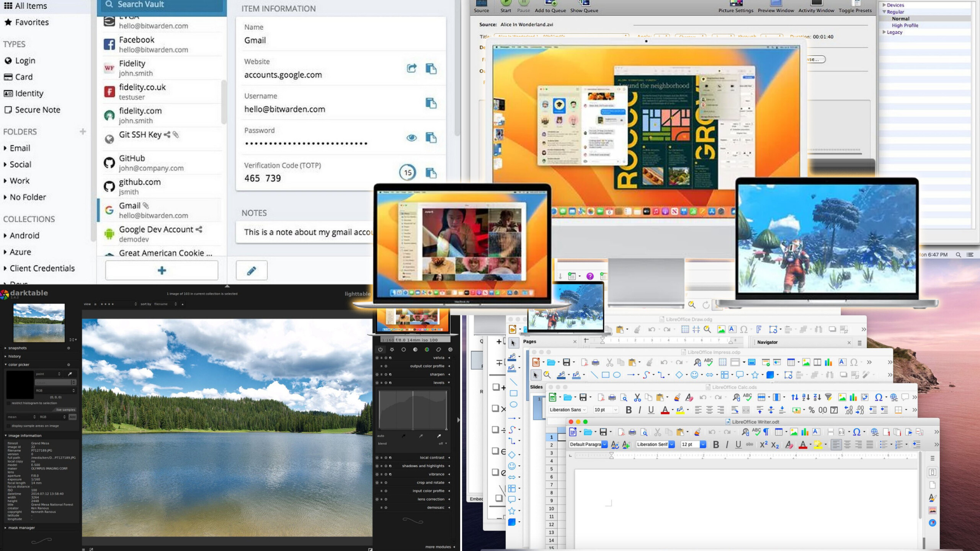Show darktable favorite modules group star icon
Viewport: 980px width, 551px height.
click(x=392, y=349)
